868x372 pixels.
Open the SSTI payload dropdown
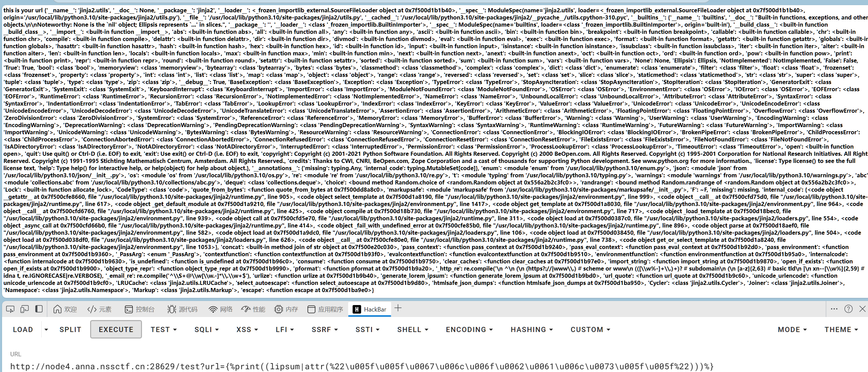pyautogui.click(x=367, y=330)
